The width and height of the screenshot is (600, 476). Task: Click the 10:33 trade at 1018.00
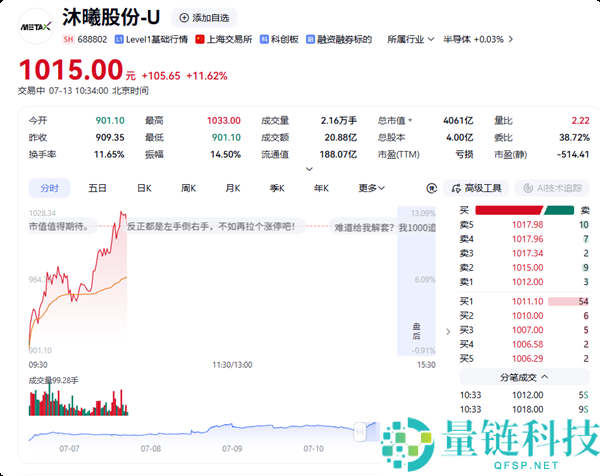tap(524, 409)
